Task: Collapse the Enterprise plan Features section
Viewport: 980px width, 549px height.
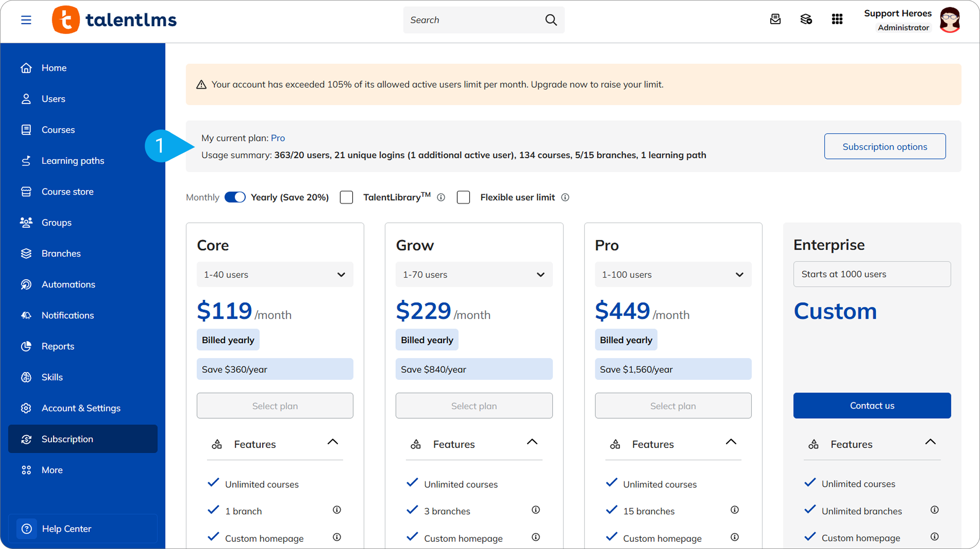Action: coord(931,442)
